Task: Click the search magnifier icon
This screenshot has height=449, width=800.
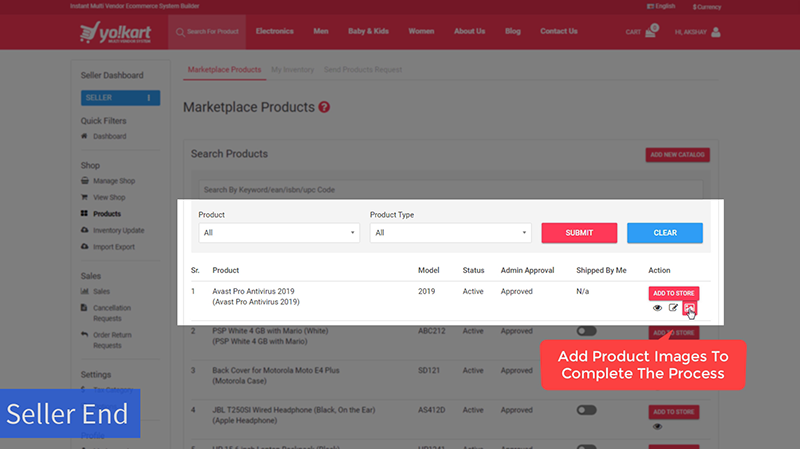Action: (180, 32)
